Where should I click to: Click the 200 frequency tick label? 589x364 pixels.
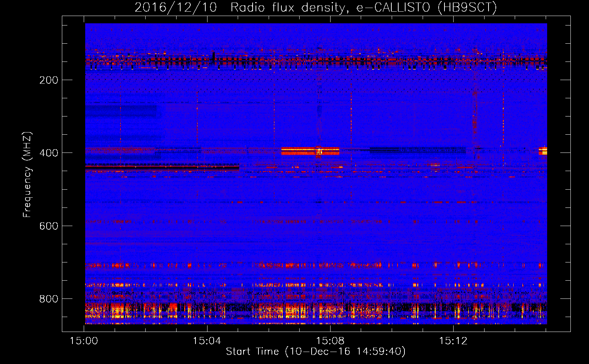pyautogui.click(x=49, y=80)
